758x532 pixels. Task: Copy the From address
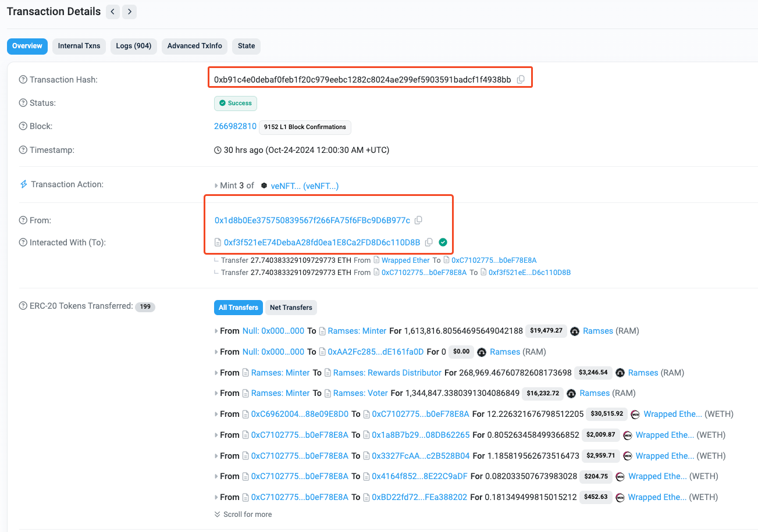418,220
